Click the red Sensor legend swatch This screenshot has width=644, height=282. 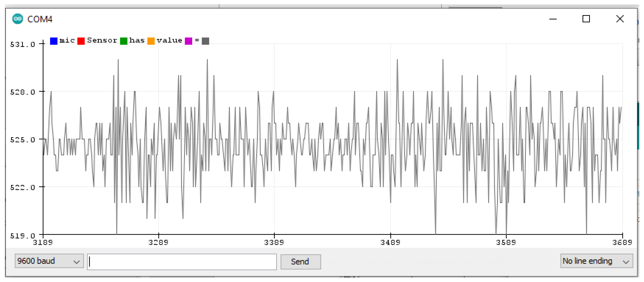[x=81, y=41]
